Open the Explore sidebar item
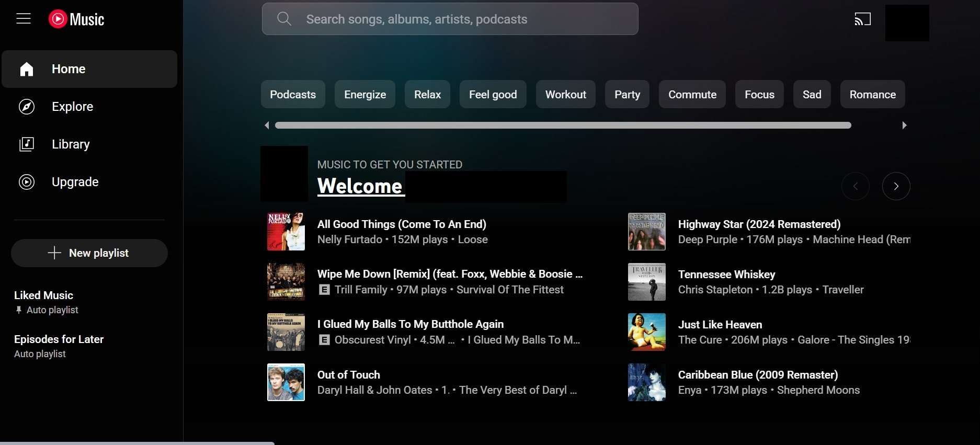 pyautogui.click(x=89, y=107)
